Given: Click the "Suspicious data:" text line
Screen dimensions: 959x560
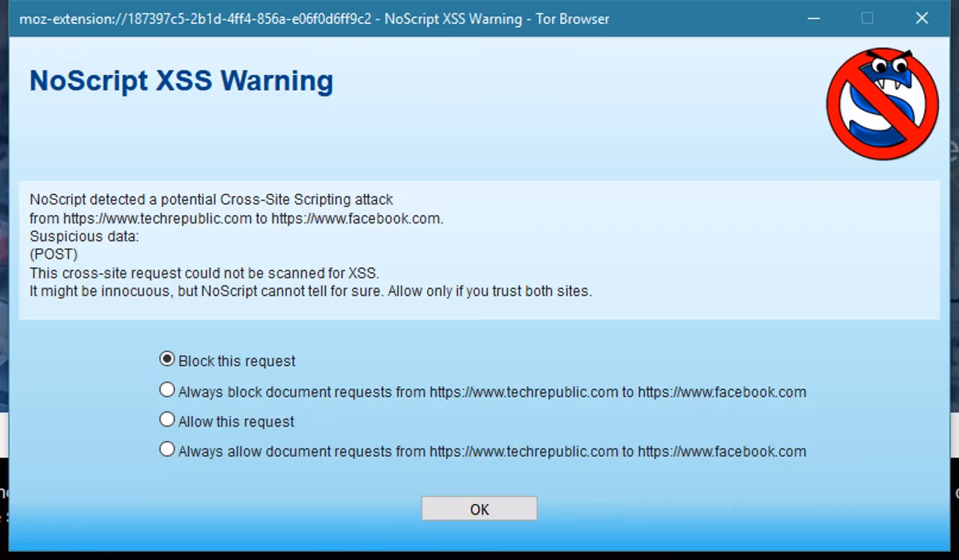Looking at the screenshot, I should click(x=83, y=236).
